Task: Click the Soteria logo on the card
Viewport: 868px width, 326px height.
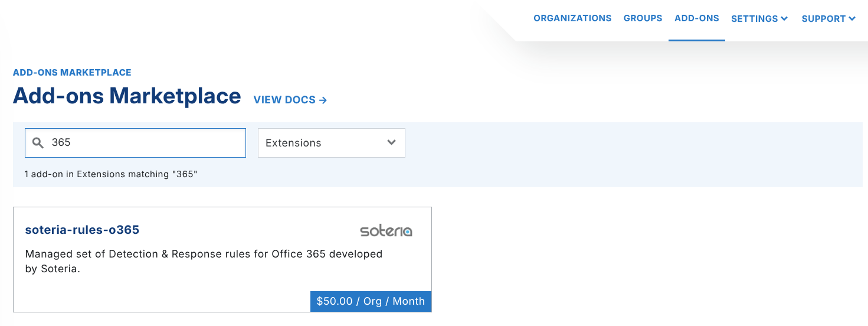Action: [386, 230]
